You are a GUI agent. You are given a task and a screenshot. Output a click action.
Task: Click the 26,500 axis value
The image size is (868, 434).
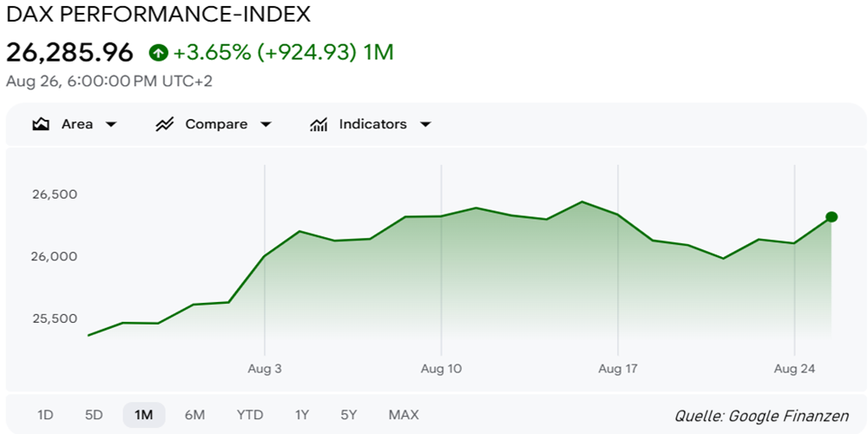(54, 194)
